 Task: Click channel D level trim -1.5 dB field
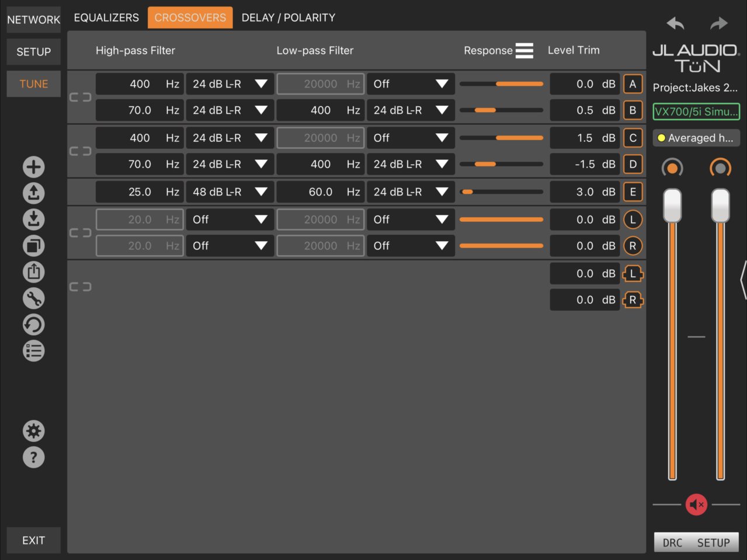click(585, 164)
